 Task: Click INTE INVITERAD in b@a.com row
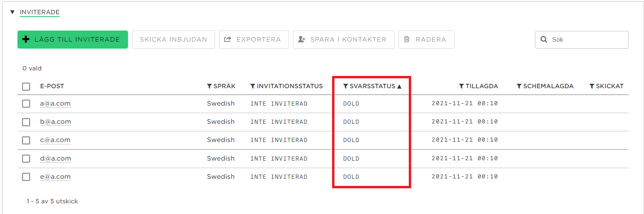click(279, 122)
